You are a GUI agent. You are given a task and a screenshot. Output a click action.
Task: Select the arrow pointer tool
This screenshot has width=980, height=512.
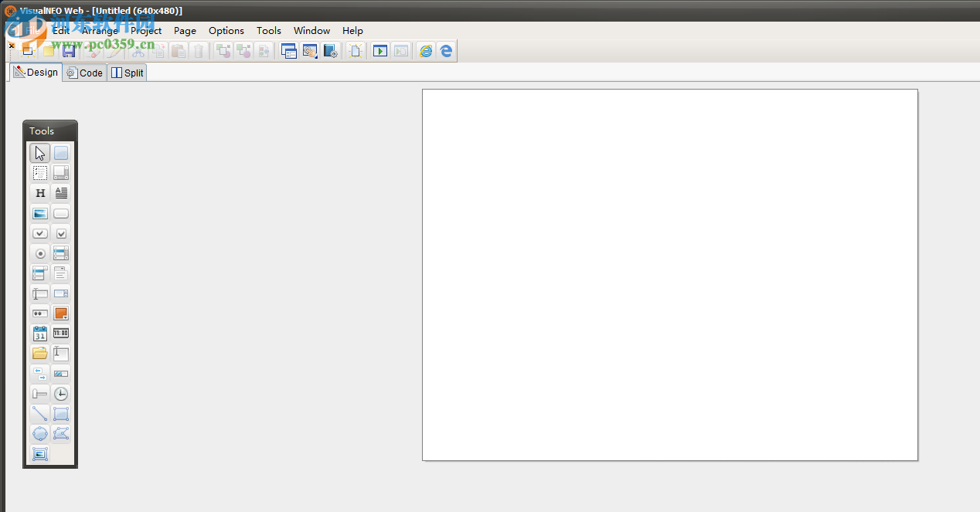40,153
